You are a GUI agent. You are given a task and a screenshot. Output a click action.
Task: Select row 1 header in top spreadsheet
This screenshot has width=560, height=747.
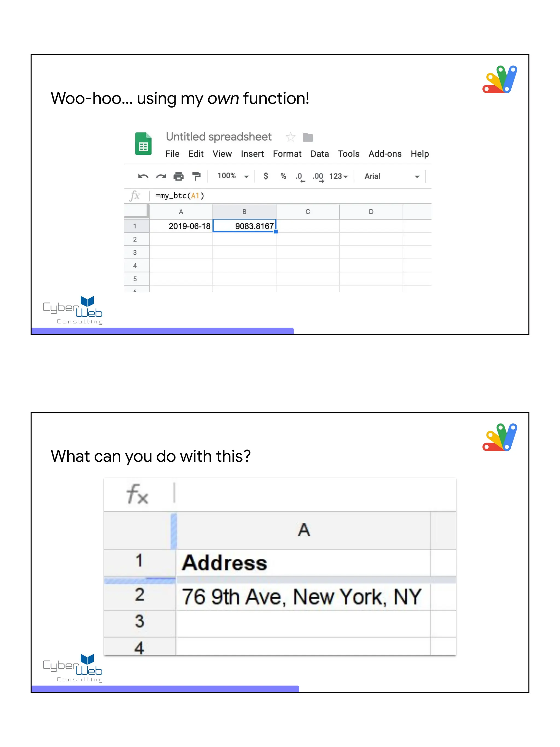pos(136,226)
